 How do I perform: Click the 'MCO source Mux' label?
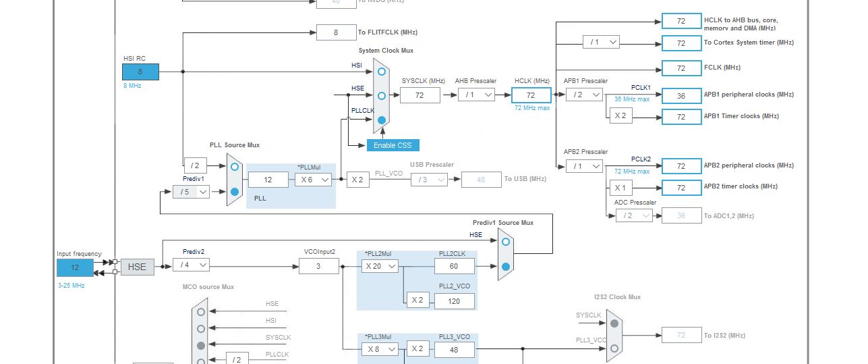pos(208,287)
